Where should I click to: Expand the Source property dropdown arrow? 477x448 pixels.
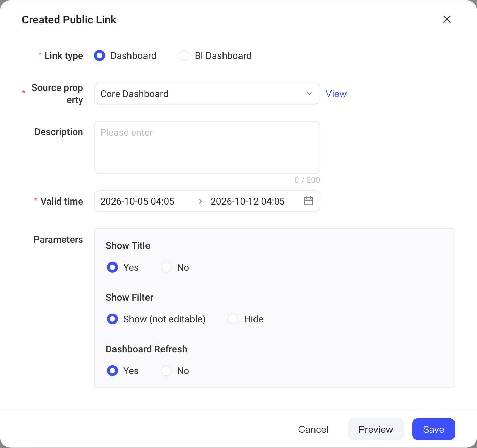309,94
